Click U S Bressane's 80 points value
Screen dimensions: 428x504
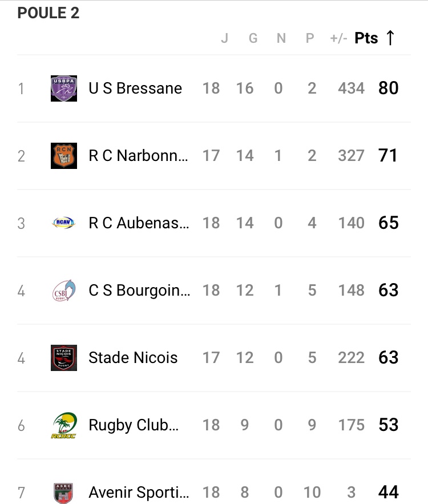point(388,88)
